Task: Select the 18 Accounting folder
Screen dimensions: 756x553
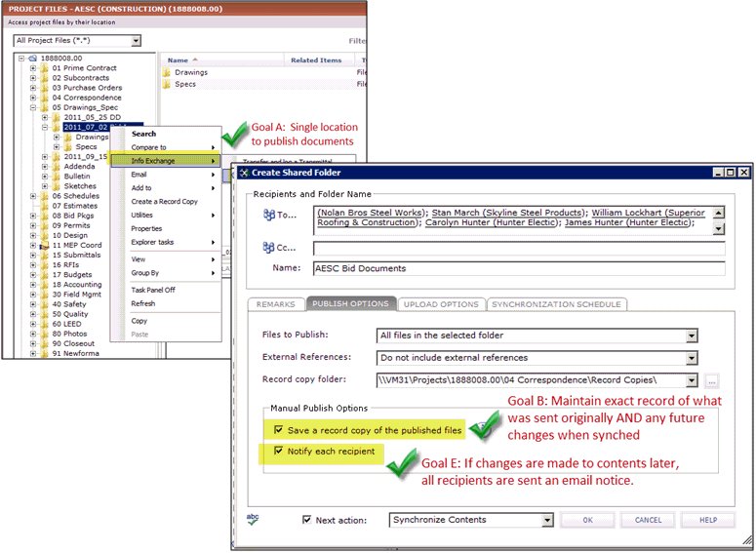Action: pos(77,285)
